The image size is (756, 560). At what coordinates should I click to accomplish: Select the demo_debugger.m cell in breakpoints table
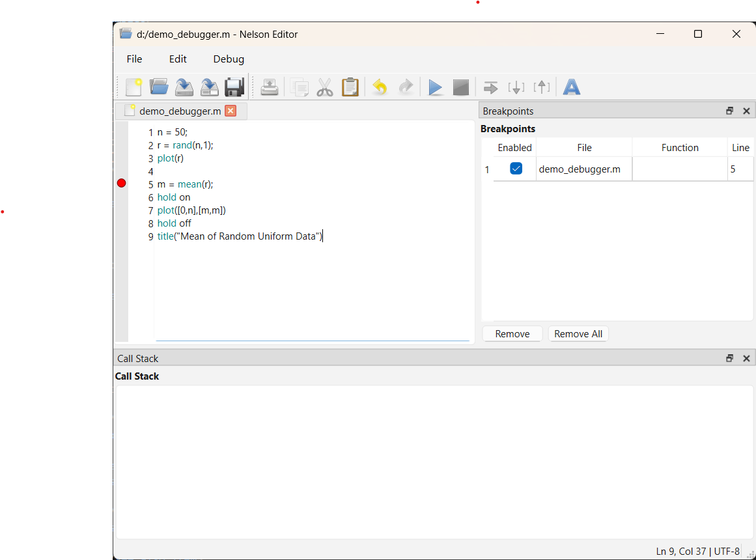click(584, 169)
